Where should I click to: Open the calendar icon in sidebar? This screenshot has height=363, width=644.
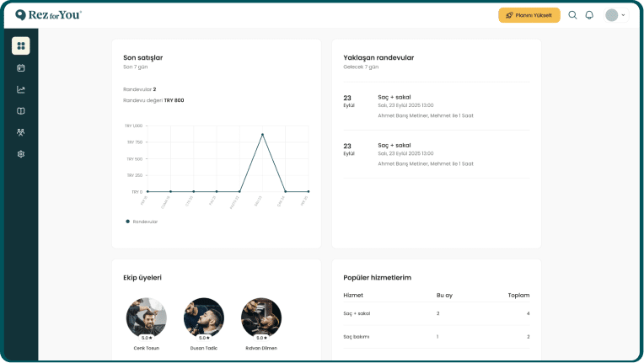coord(21,67)
